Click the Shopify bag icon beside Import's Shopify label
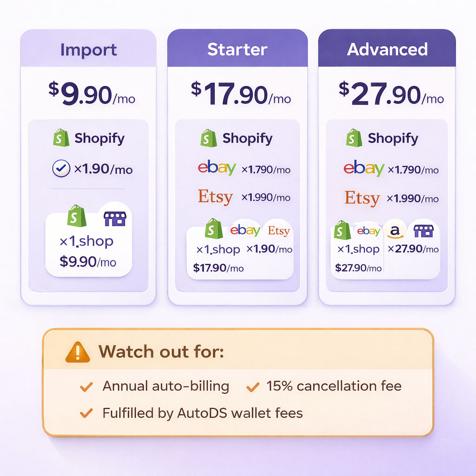The image size is (476, 476). pyautogui.click(x=61, y=138)
